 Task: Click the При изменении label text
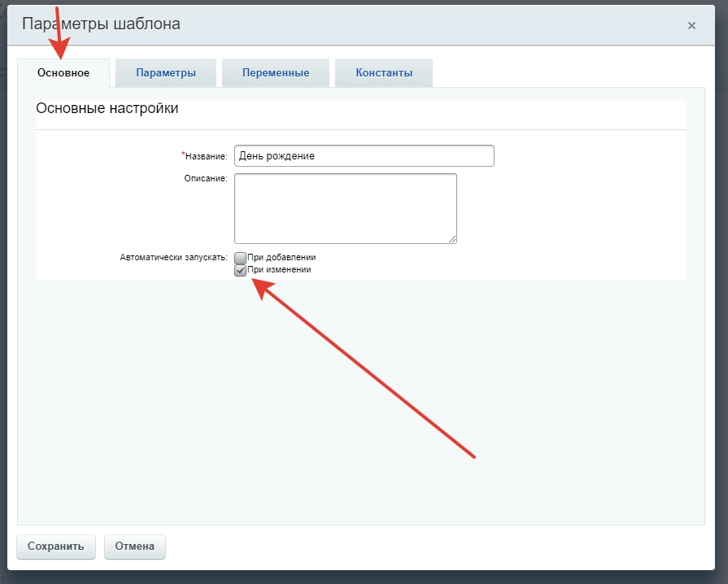pyautogui.click(x=278, y=270)
